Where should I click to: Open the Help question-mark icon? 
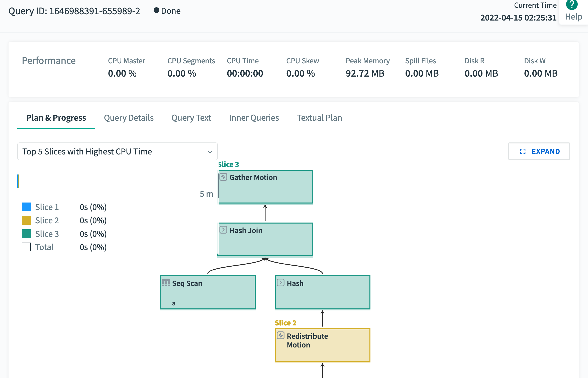[x=572, y=5]
